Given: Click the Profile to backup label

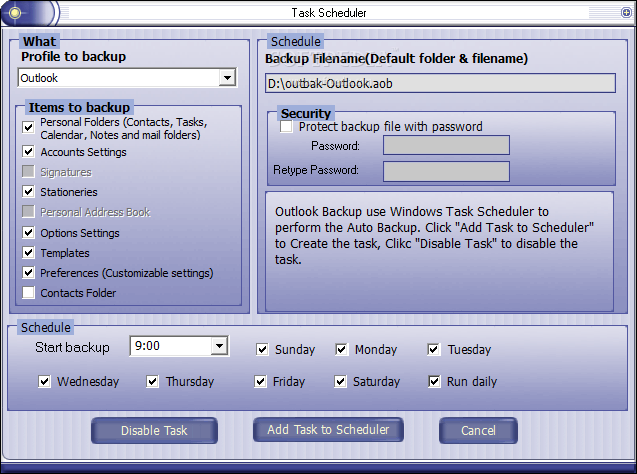Looking at the screenshot, I should click(74, 56).
